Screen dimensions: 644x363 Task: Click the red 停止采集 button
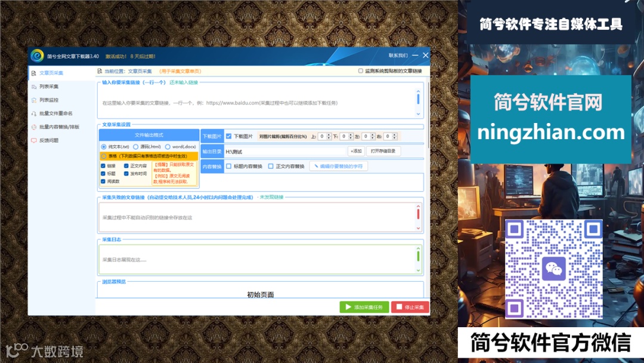(410, 307)
